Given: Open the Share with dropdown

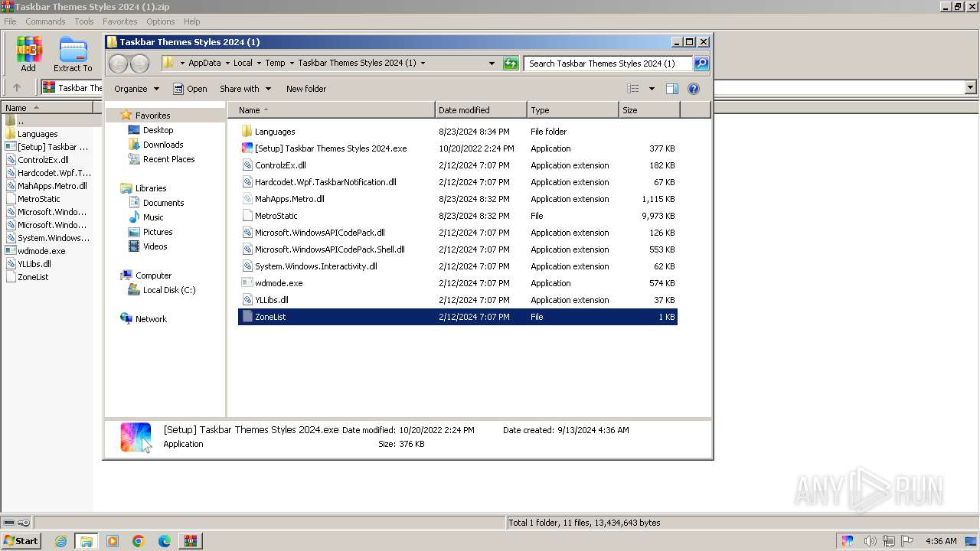Looking at the screenshot, I should click(245, 89).
